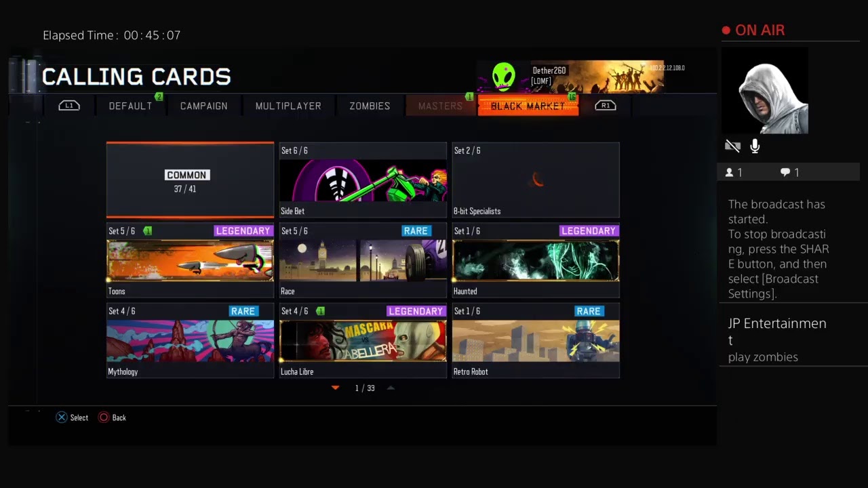Switch to the Multiplayer tab

pos(288,106)
